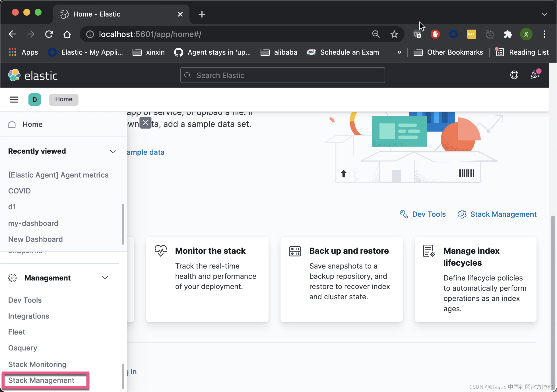Click the 'sample data' link
557x392 pixels.
(146, 152)
